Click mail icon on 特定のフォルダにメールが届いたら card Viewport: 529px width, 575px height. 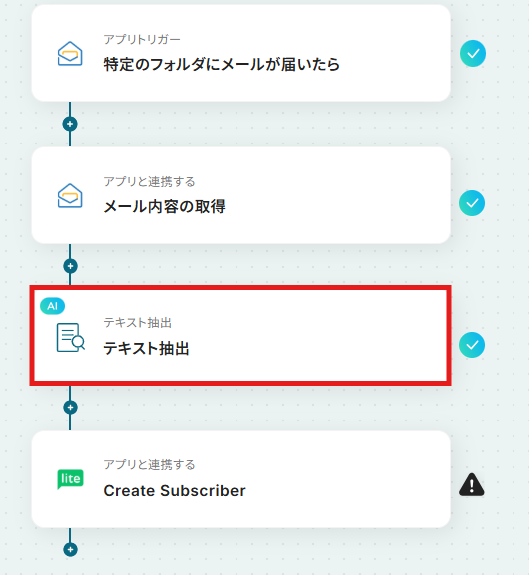(x=70, y=54)
